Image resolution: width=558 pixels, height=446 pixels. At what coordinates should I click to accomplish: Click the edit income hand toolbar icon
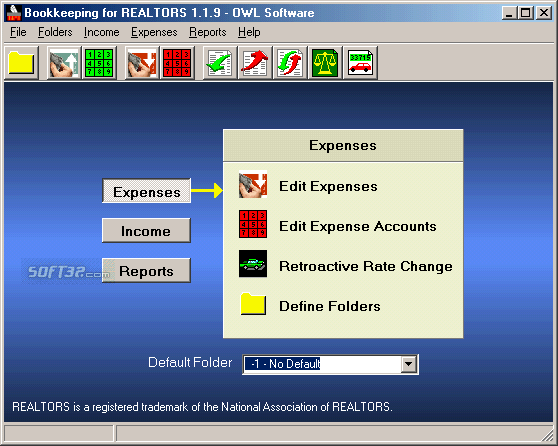(x=64, y=63)
